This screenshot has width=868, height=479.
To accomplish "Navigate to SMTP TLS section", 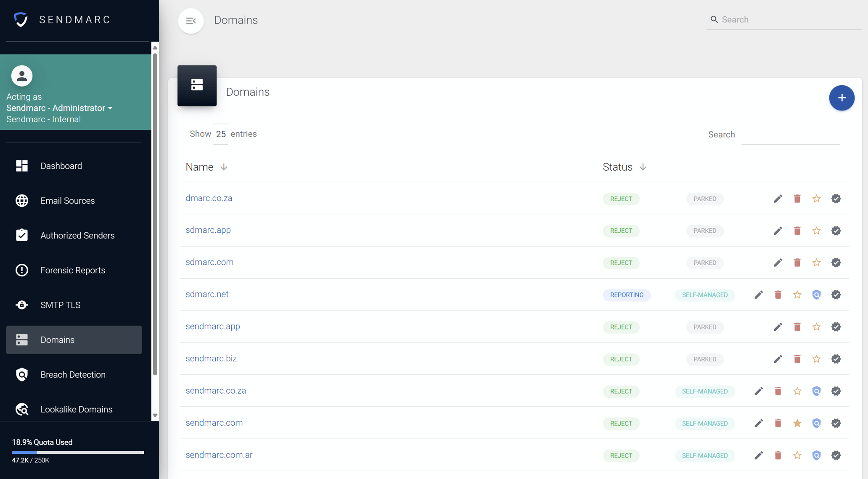I will coord(60,305).
